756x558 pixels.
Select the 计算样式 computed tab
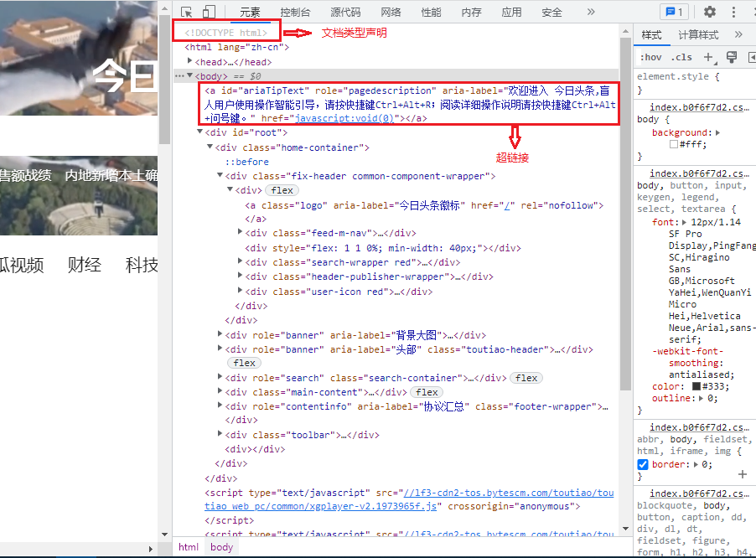698,34
